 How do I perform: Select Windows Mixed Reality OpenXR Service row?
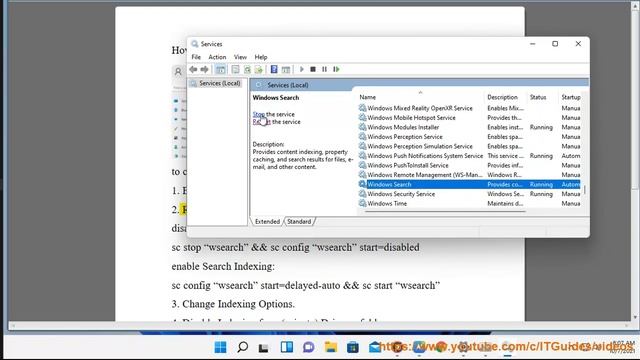[x=469, y=108]
